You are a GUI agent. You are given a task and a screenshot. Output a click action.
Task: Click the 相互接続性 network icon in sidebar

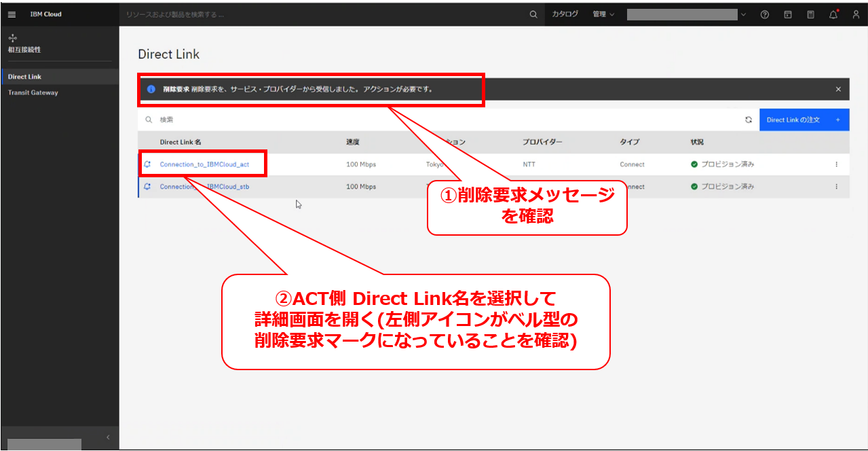click(x=12, y=37)
